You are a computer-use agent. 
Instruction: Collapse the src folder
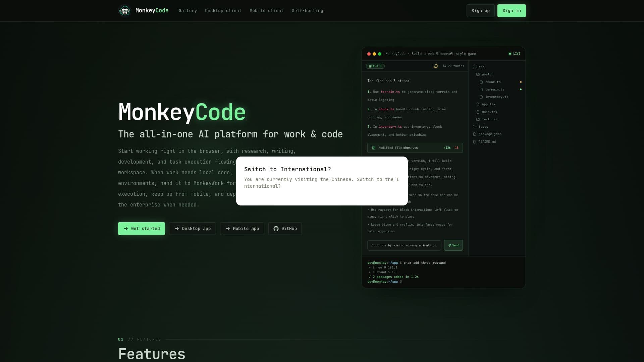pos(478,67)
